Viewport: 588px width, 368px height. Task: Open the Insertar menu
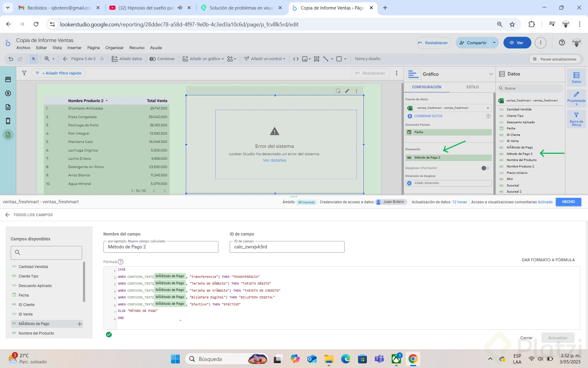tap(74, 48)
